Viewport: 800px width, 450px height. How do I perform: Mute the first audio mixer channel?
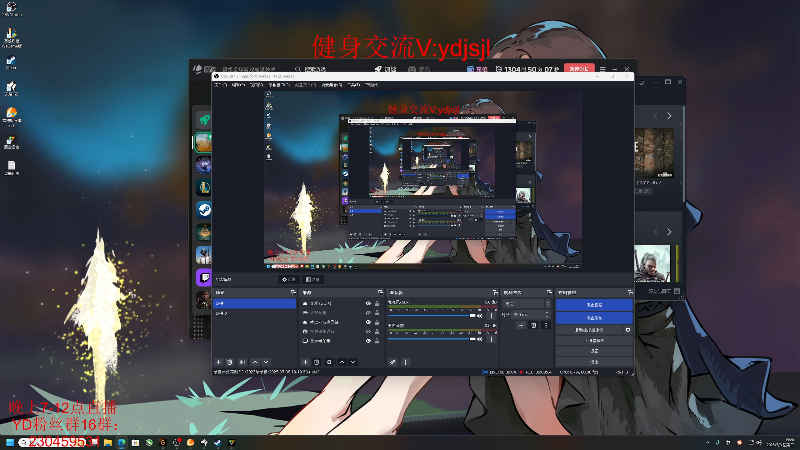click(480, 315)
